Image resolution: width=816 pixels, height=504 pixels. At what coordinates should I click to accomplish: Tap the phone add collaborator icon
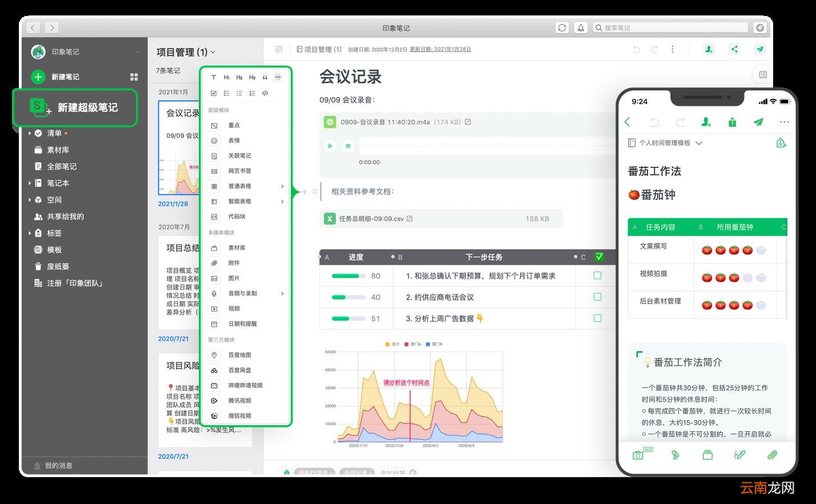pos(706,122)
